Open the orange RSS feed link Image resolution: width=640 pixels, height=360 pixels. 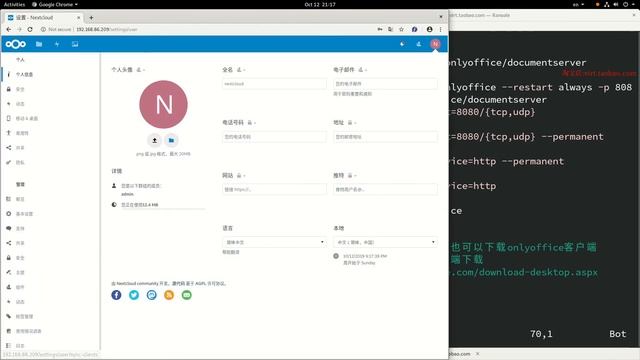click(169, 295)
